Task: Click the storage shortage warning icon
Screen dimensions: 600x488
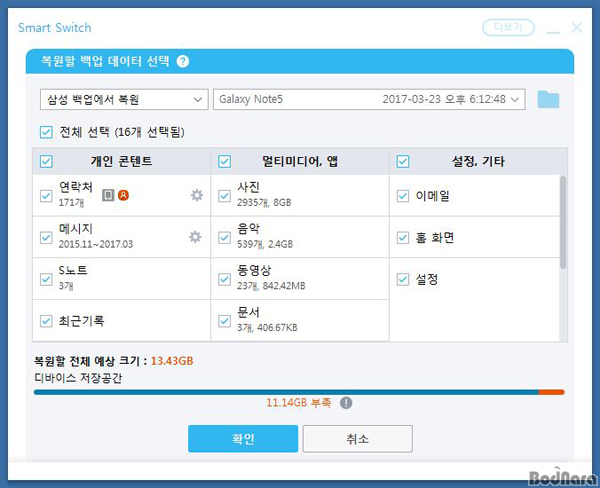Action: click(346, 403)
